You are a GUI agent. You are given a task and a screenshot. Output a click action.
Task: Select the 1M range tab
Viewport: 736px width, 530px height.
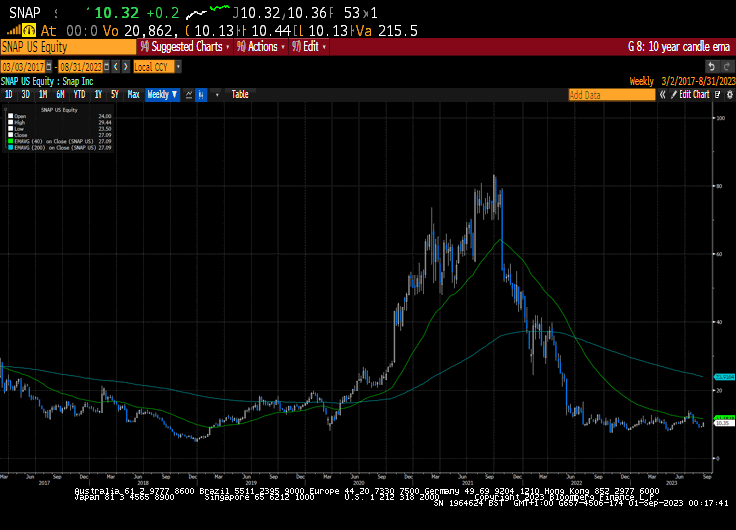point(43,95)
